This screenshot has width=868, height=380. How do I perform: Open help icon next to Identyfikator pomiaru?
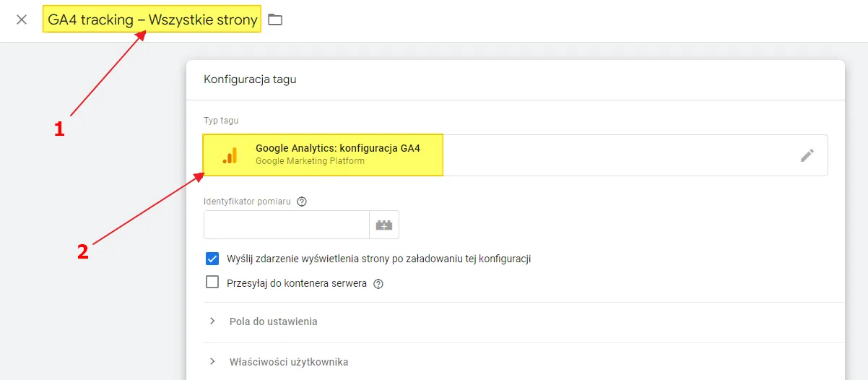point(302,202)
